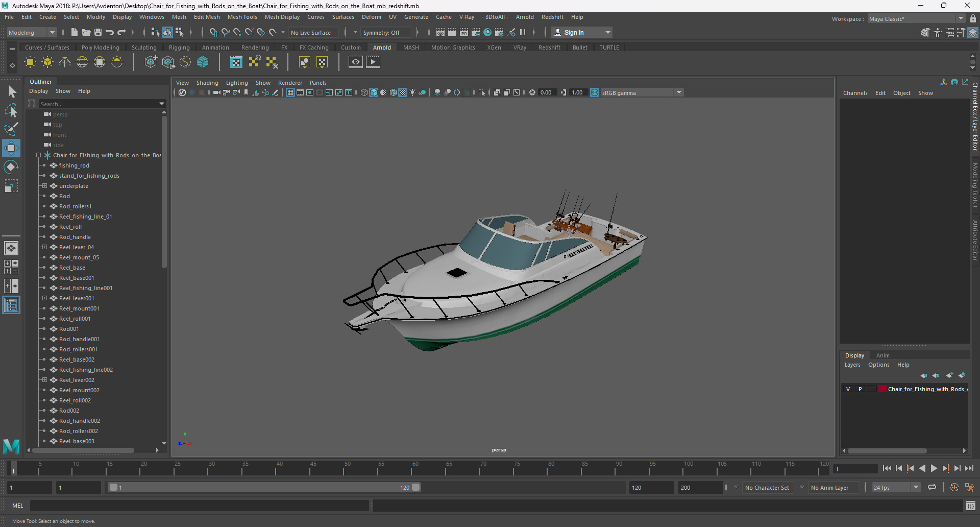Toggle wireframe on shaded display
Image resolution: width=980 pixels, height=527 pixels.
393,92
